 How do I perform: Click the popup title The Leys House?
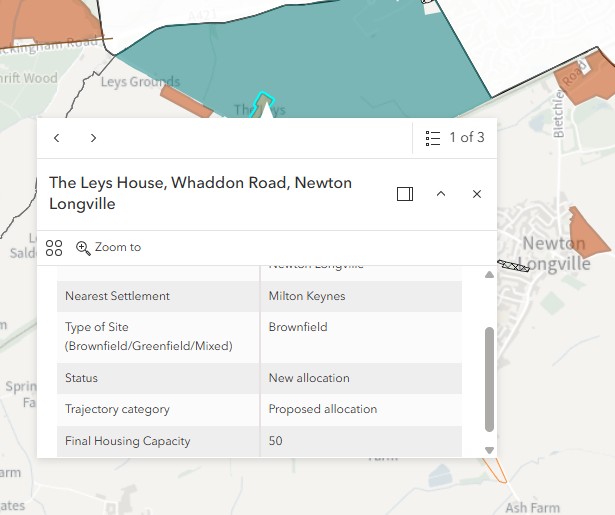[200, 193]
